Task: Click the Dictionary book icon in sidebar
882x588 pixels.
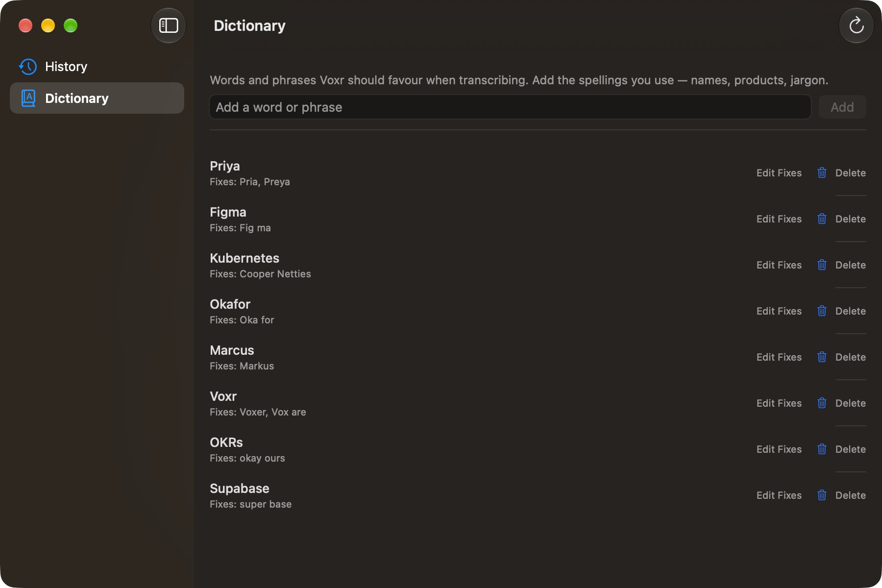Action: [28, 98]
